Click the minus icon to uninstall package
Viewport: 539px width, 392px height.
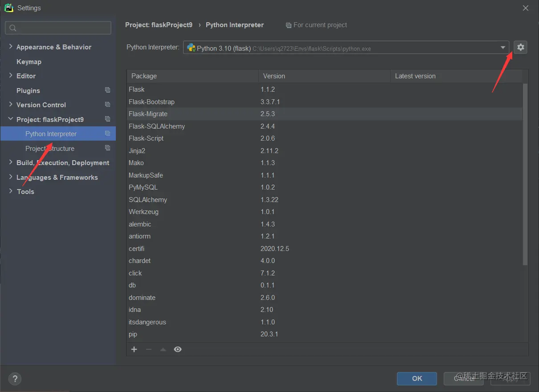click(x=149, y=349)
